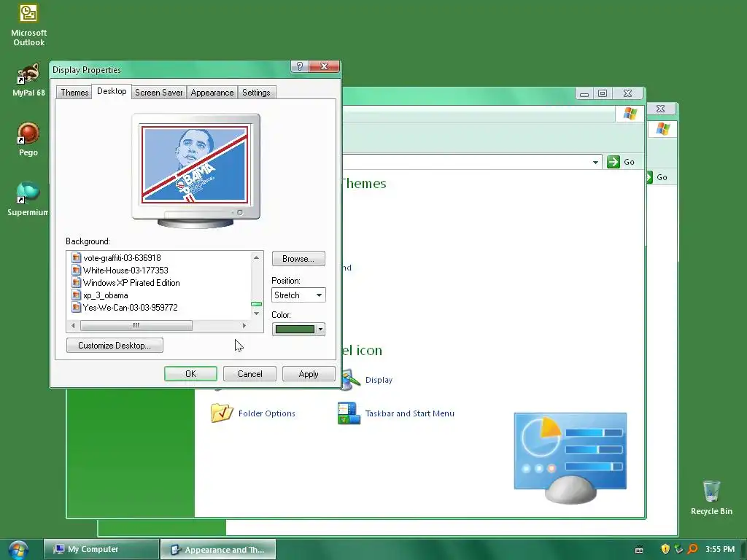Click the 3:55 PM clock

click(x=720, y=549)
